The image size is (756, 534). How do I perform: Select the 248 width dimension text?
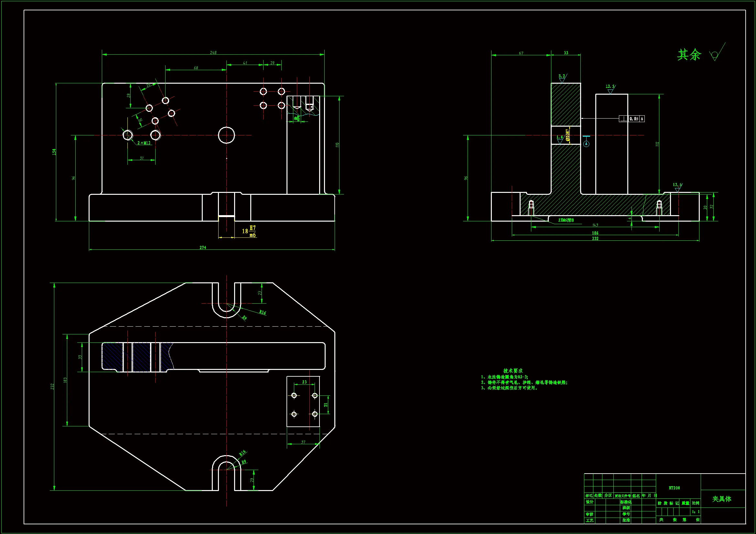pos(213,53)
